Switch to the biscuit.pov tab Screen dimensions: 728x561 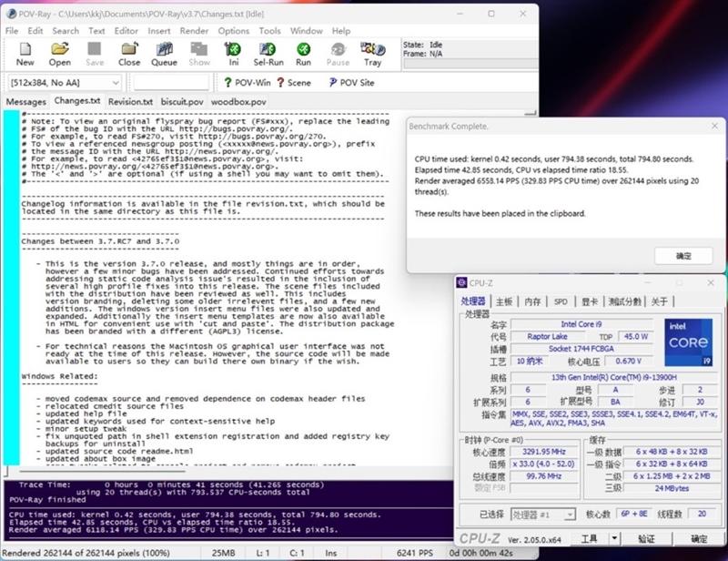tap(182, 102)
